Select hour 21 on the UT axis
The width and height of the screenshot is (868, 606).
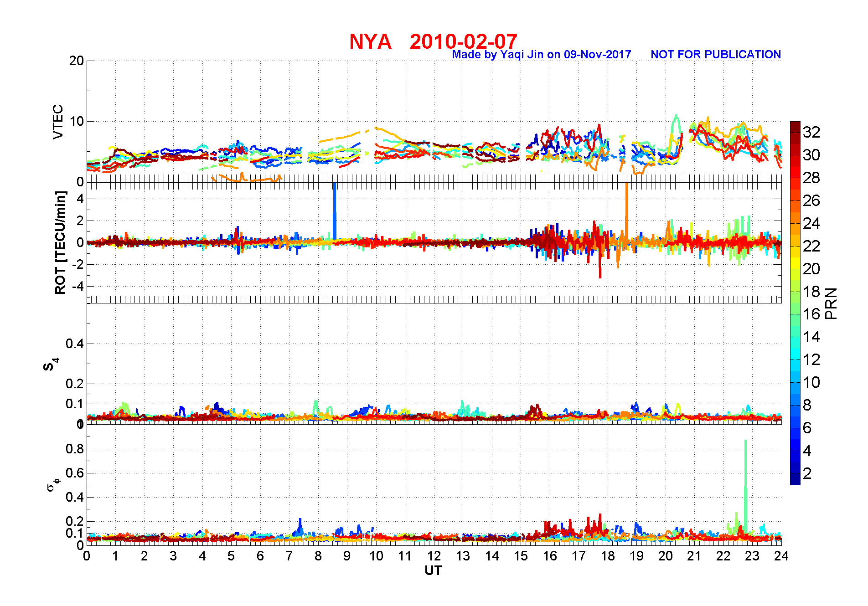694,556
